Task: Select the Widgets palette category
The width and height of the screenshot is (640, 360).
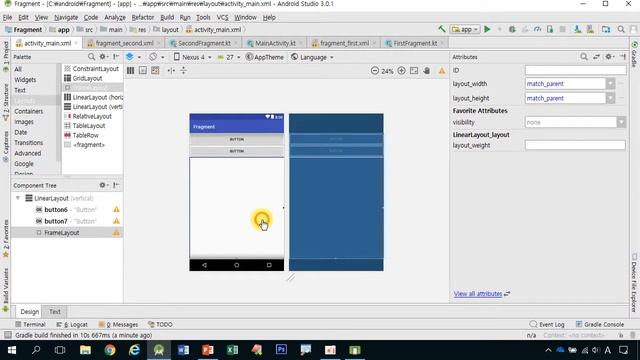Action: click(25, 80)
